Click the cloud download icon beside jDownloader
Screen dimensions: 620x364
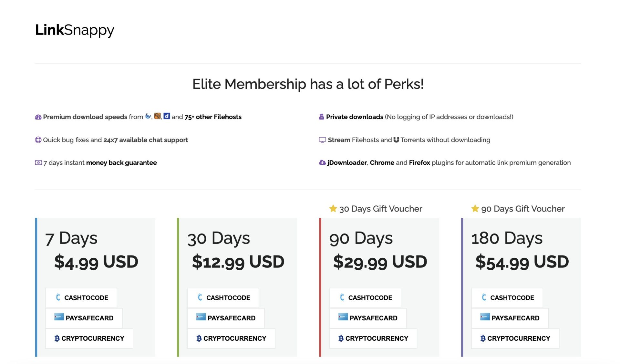[322, 162]
